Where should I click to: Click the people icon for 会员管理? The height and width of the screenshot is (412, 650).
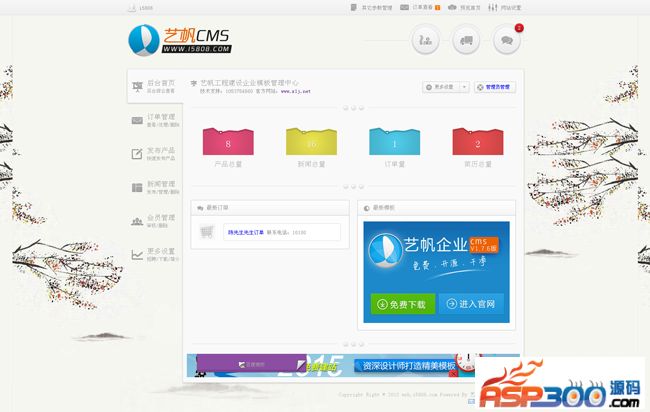(x=137, y=221)
